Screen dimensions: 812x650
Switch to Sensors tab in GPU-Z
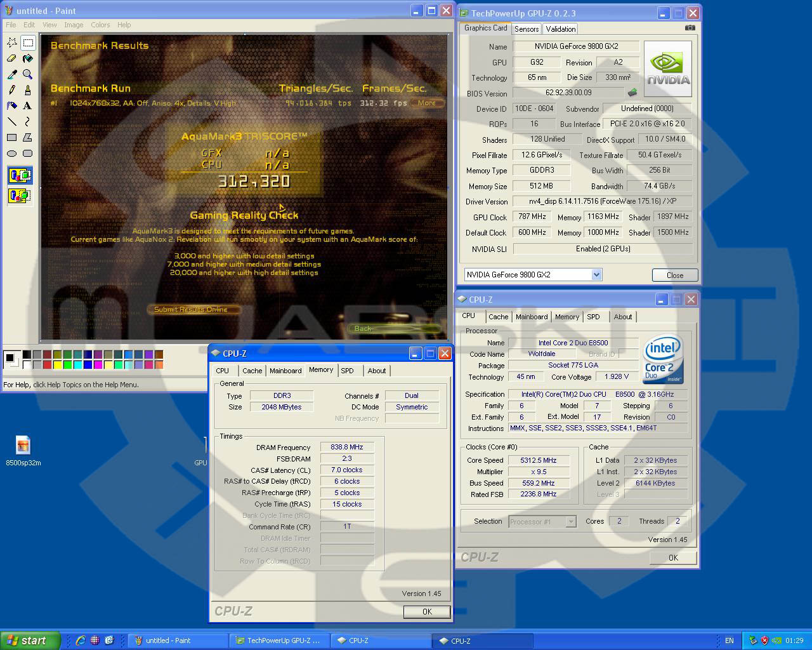pos(527,29)
